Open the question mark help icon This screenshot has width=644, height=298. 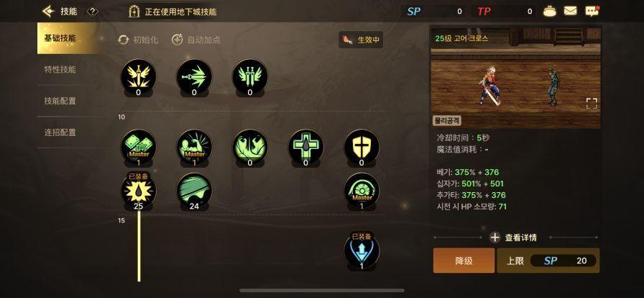pos(93,12)
